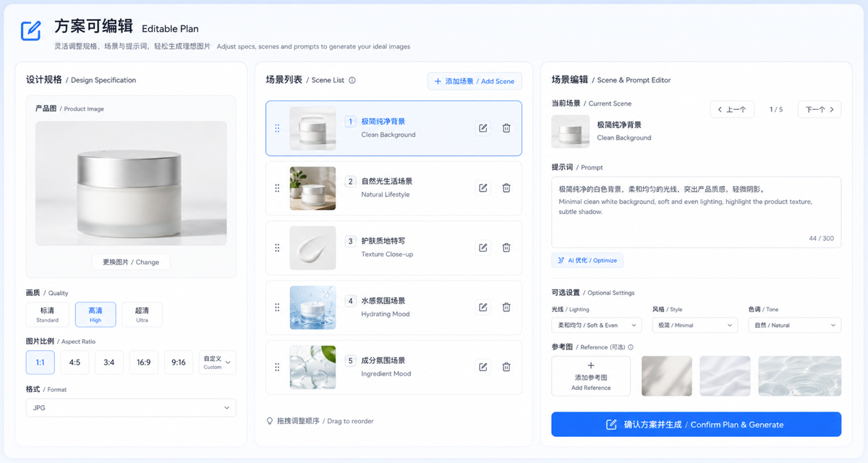The height and width of the screenshot is (463, 868).
Task: Click the product jar image preview
Action: (131, 183)
